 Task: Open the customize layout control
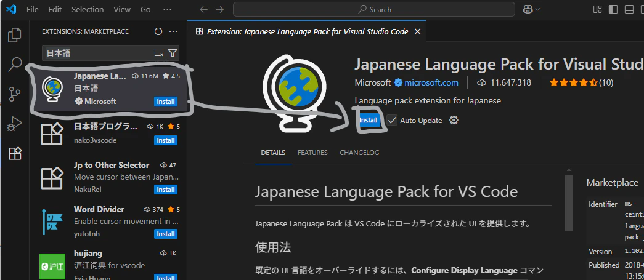(598, 9)
